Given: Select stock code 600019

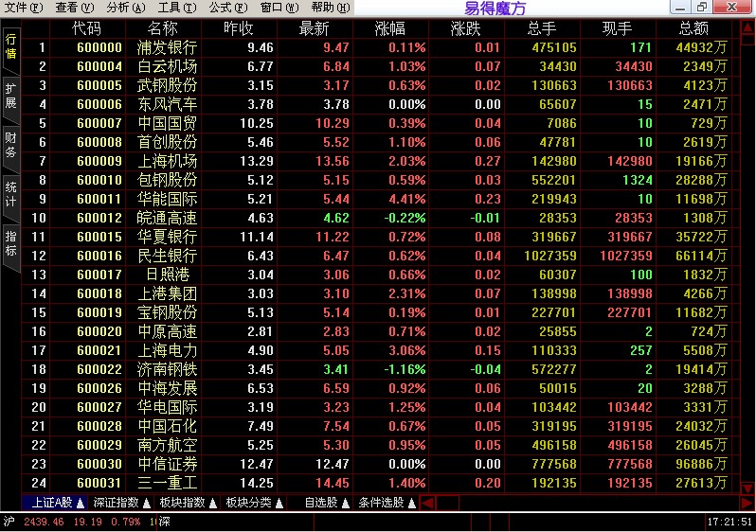Looking at the screenshot, I should pos(99,312).
